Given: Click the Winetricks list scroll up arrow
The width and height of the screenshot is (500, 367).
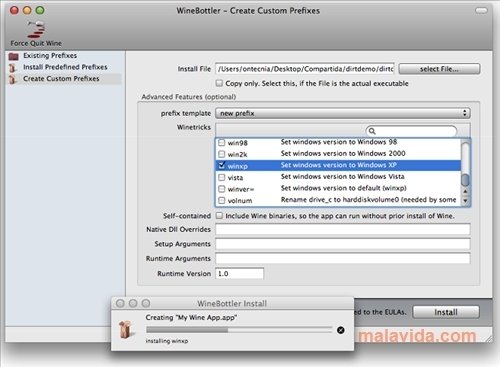Looking at the screenshot, I should click(x=465, y=191).
